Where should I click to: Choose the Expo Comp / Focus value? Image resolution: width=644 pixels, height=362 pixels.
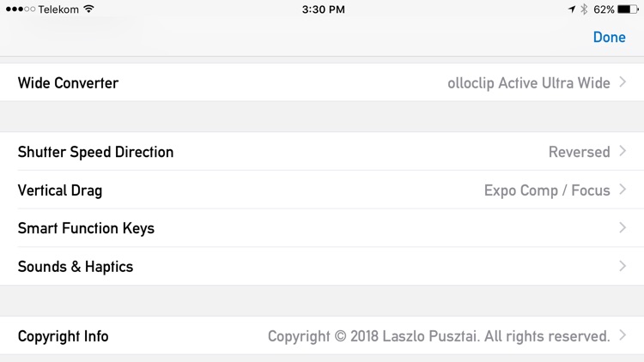(x=547, y=190)
